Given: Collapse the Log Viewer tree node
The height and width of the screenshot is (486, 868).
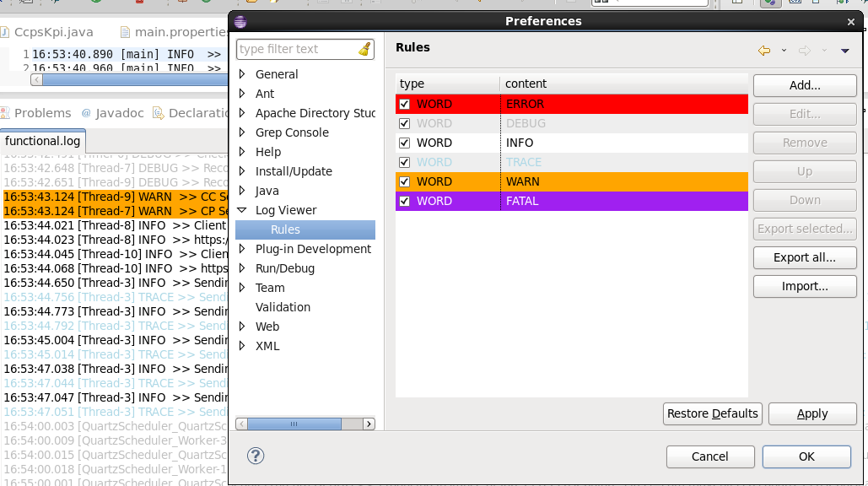Looking at the screenshot, I should tap(242, 210).
